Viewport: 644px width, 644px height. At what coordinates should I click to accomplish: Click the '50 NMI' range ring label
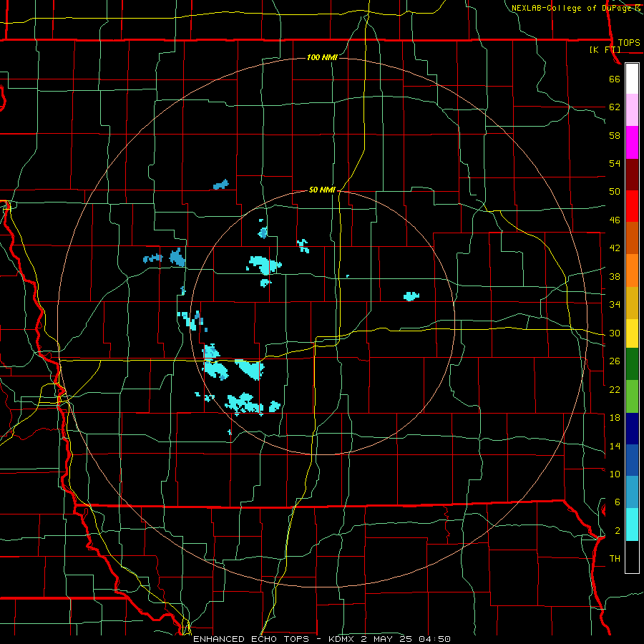pyautogui.click(x=322, y=190)
